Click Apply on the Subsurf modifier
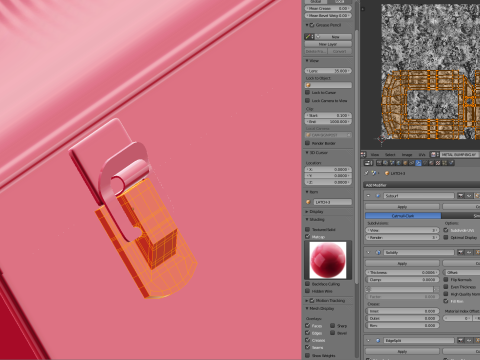Viewport: 480px width, 360px height. tap(402, 207)
